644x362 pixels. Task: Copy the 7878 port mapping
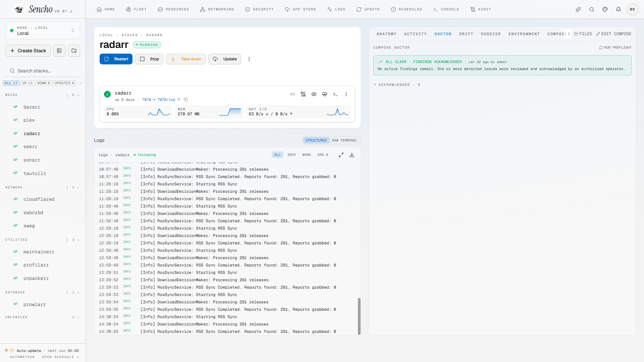click(x=186, y=100)
